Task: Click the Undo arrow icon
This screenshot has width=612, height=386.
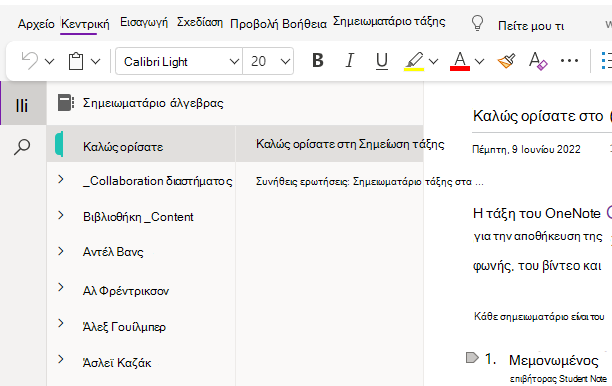Action: [30, 61]
